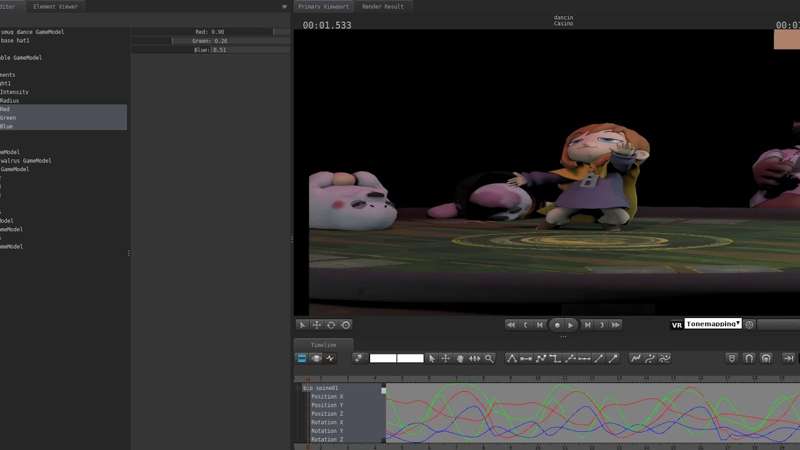The image size is (800, 450).
Task: Switch to the Render Result tab
Action: (383, 7)
